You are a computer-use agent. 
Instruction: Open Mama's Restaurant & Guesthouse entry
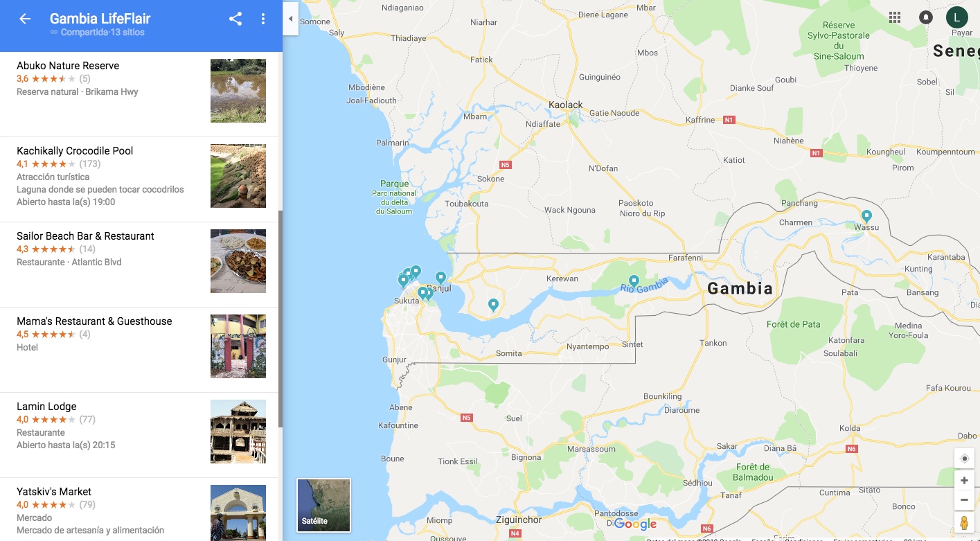point(139,350)
